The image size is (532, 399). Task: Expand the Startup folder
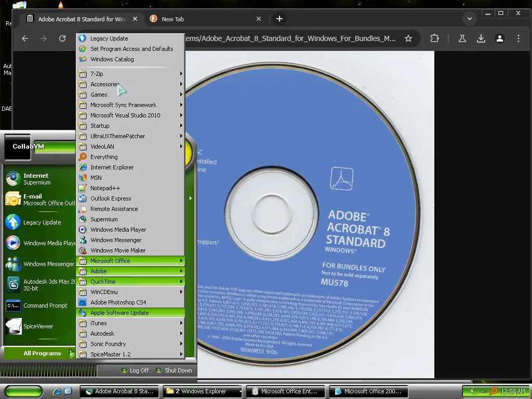tap(130, 126)
